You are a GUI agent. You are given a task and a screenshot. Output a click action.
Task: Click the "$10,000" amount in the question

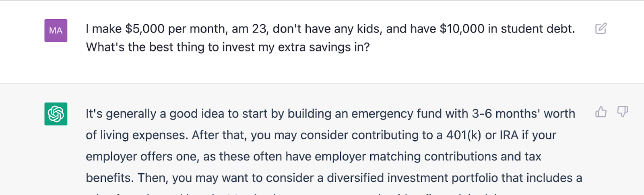(462, 29)
